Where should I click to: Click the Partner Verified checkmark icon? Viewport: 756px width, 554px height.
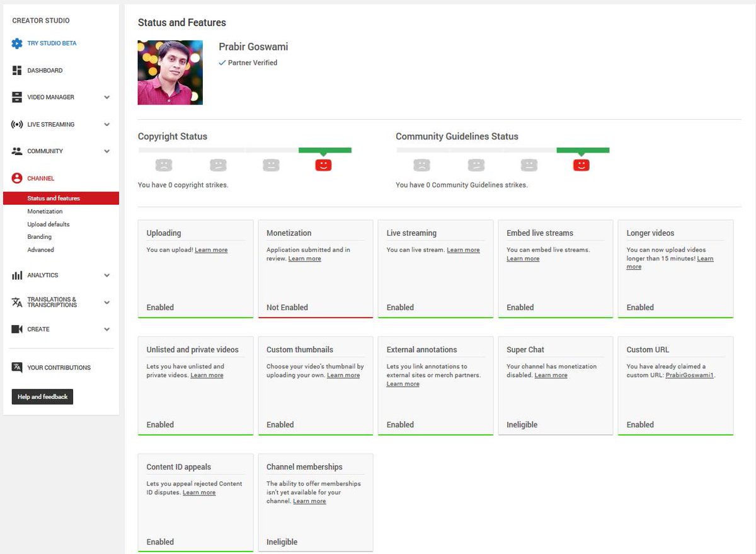point(222,63)
